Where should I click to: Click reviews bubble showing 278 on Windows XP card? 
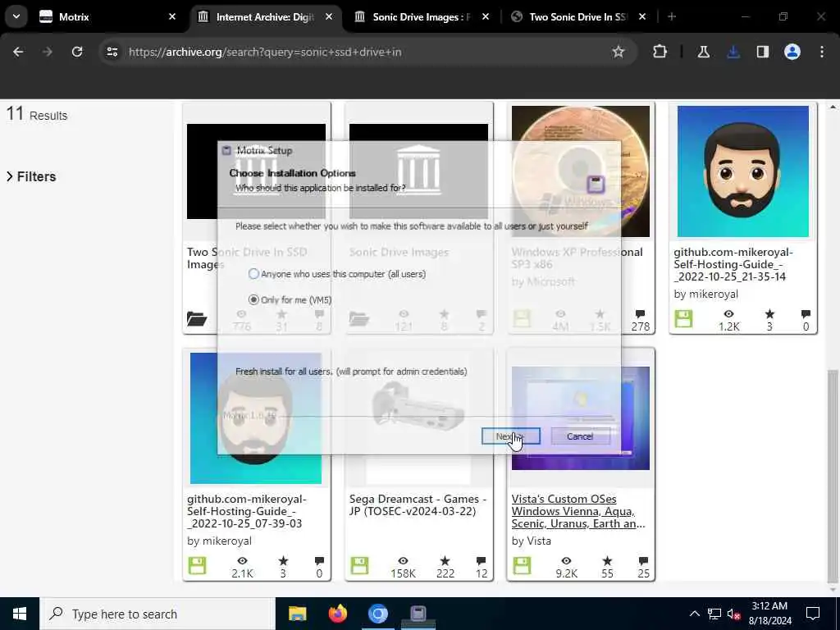pos(640,314)
